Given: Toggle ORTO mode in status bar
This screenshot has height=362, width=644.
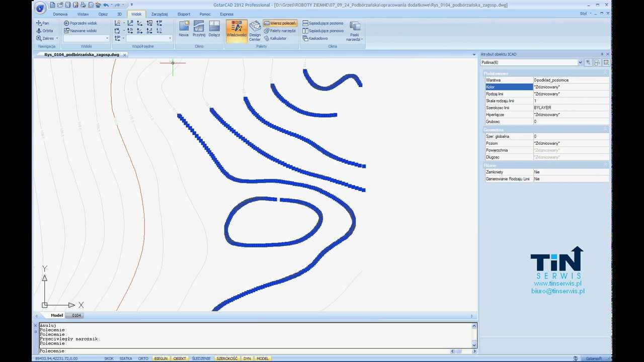Looking at the screenshot, I should 143,358.
